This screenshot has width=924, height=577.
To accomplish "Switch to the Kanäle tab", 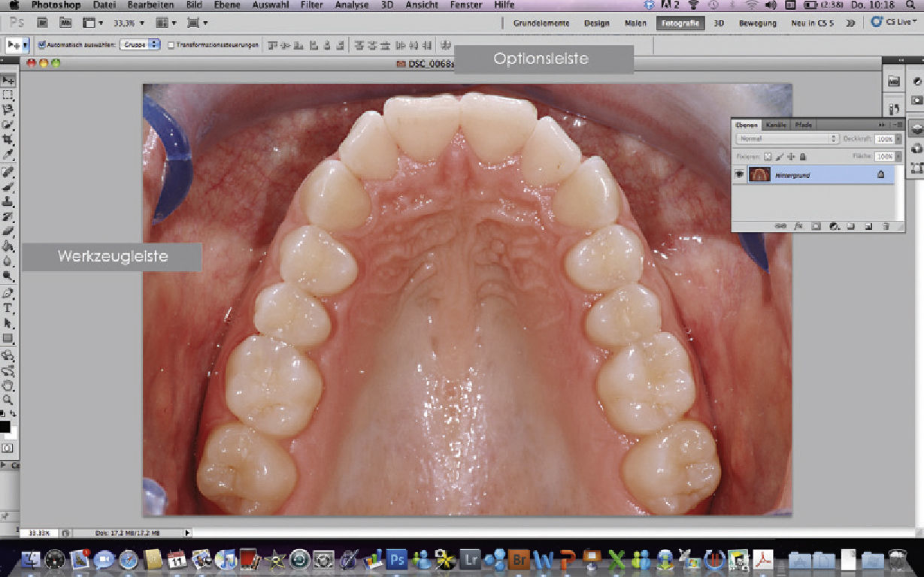I will point(776,125).
